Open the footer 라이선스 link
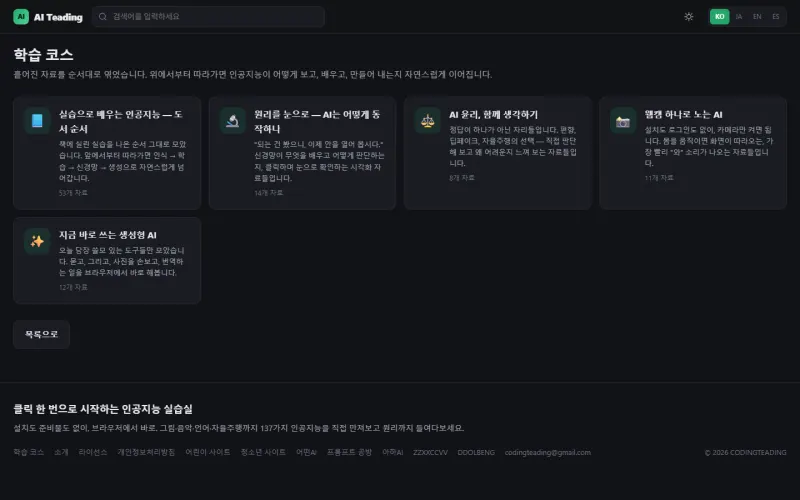800x500 pixels. point(93,452)
